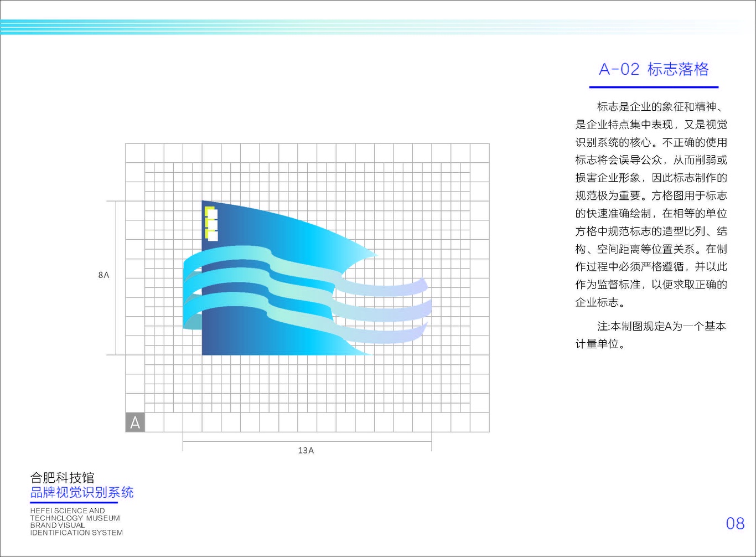The width and height of the screenshot is (756, 557).
Task: Click the 'A-02 标志落格' heading
Action: [x=654, y=69]
